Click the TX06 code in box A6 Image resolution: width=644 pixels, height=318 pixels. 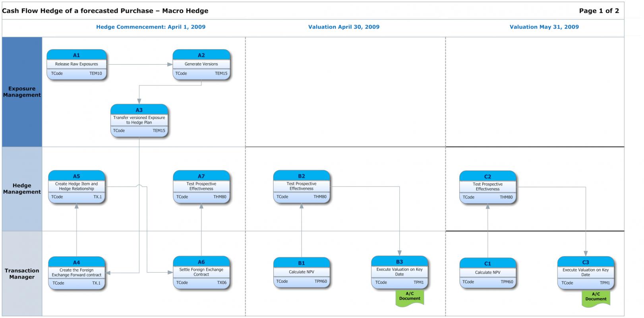(x=222, y=283)
